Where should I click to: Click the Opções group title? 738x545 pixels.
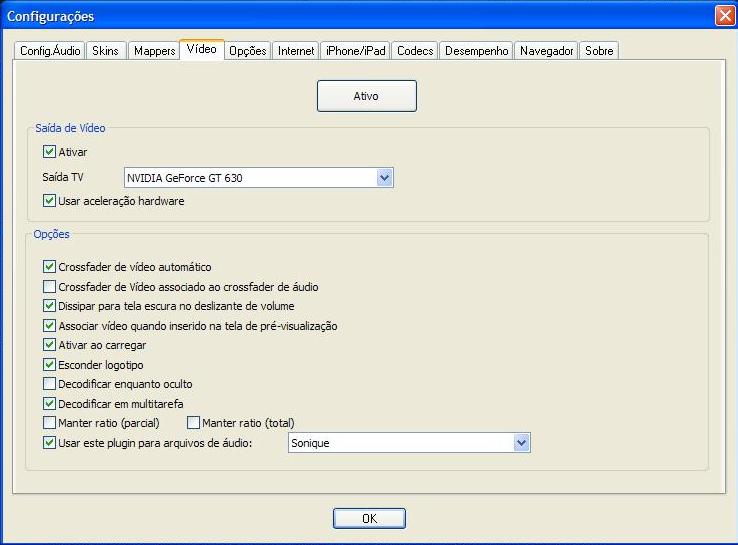coord(51,234)
